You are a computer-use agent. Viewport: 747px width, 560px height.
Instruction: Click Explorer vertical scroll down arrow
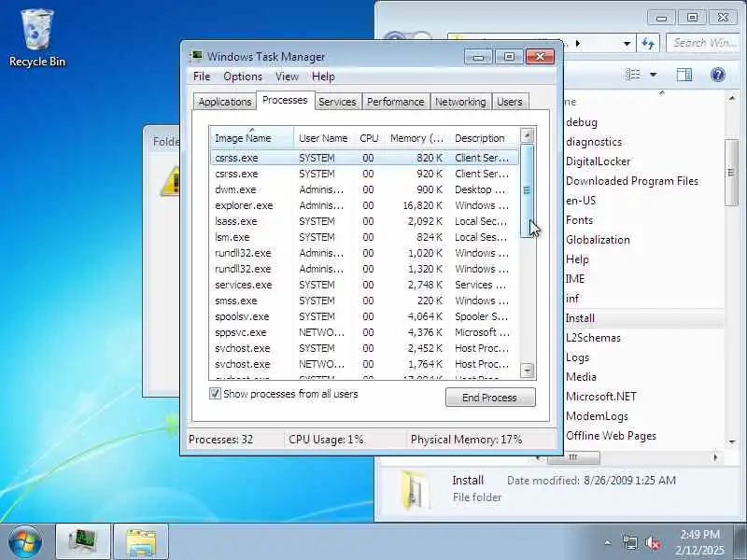(x=732, y=441)
